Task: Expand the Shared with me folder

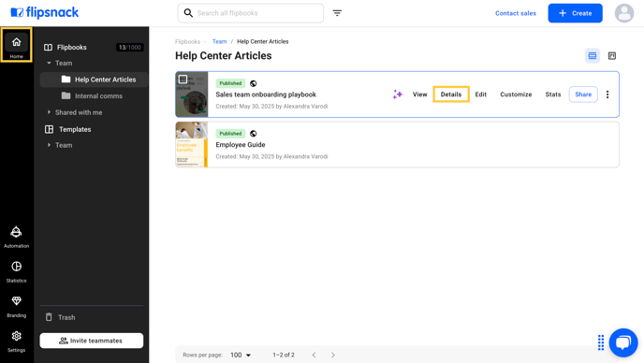Action: click(x=49, y=112)
